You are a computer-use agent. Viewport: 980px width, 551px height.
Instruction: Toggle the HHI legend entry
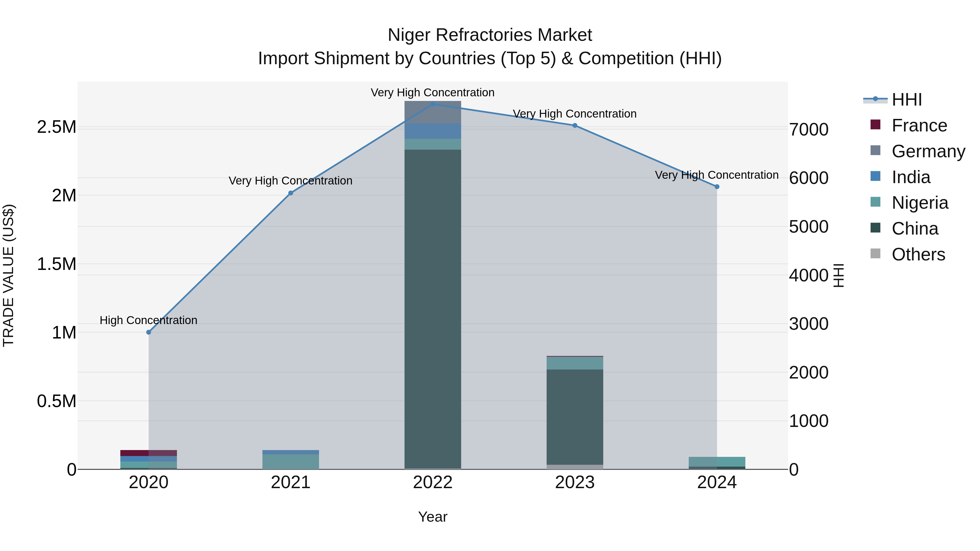pos(893,100)
